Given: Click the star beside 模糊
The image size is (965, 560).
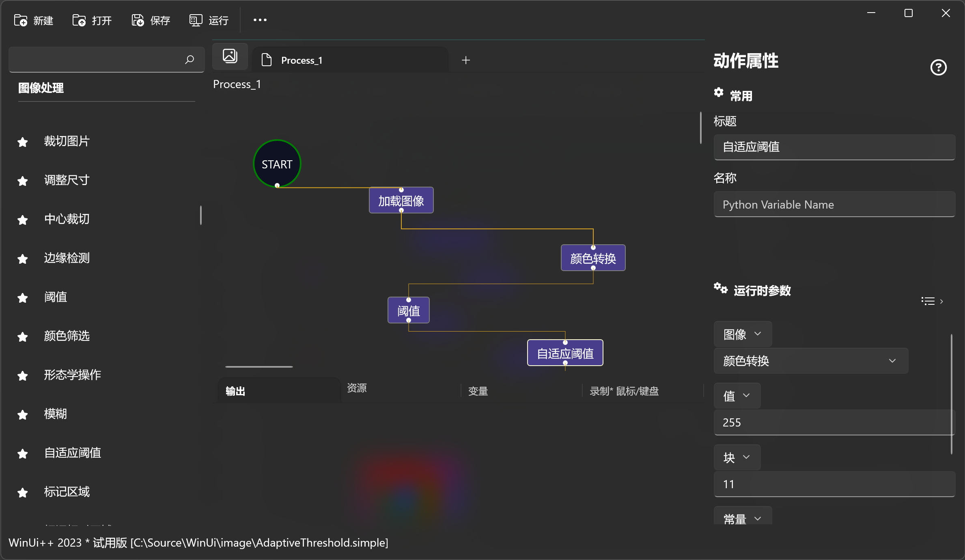Looking at the screenshot, I should tap(23, 414).
